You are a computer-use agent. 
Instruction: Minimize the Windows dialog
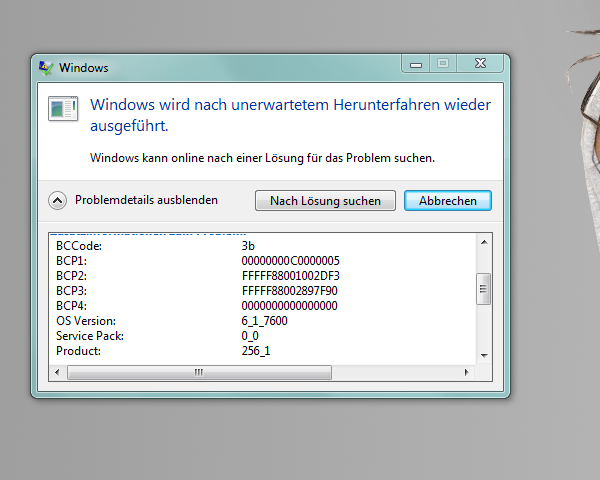[x=416, y=64]
